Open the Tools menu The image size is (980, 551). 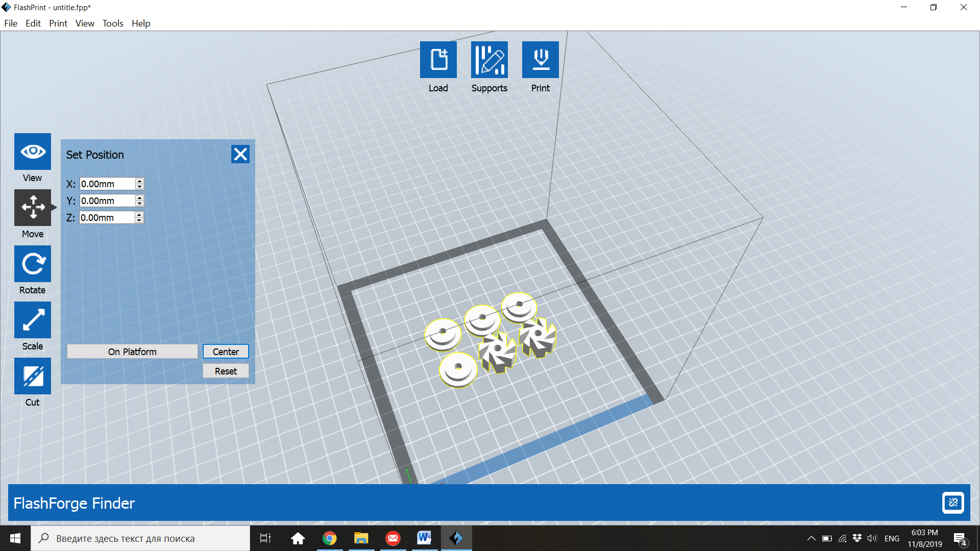click(112, 23)
